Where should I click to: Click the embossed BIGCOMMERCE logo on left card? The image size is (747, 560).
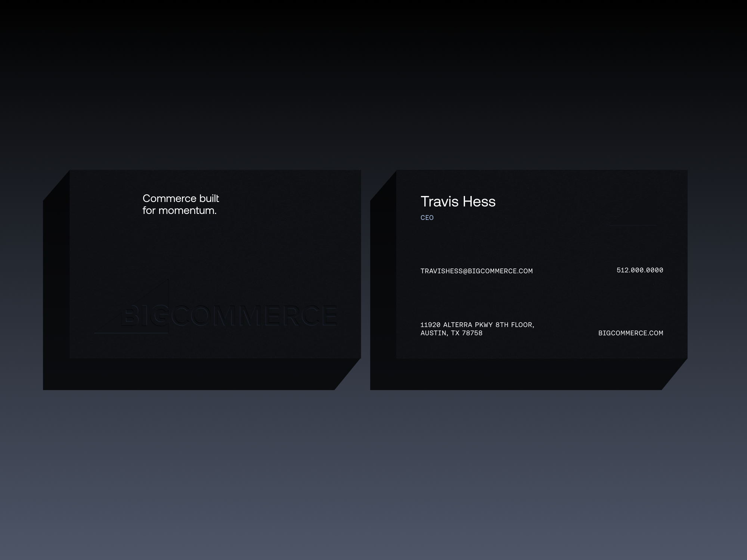tap(216, 307)
